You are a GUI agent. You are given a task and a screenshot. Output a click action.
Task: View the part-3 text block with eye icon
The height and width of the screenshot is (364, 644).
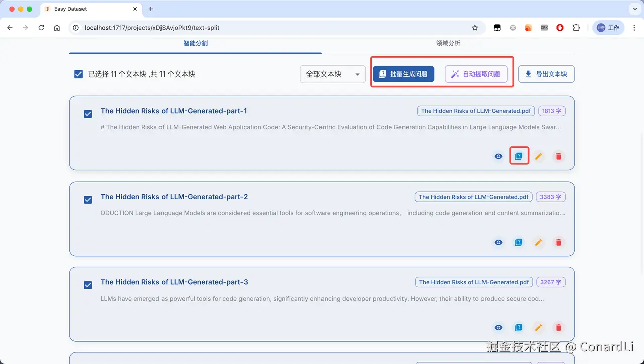(498, 328)
